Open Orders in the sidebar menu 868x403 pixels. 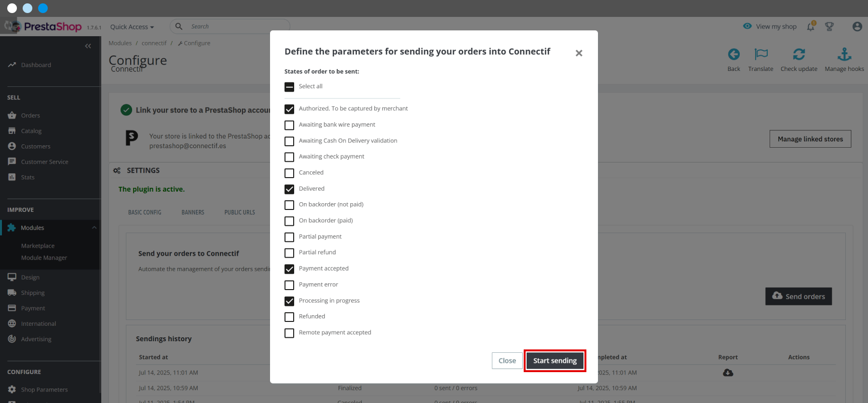pos(30,115)
